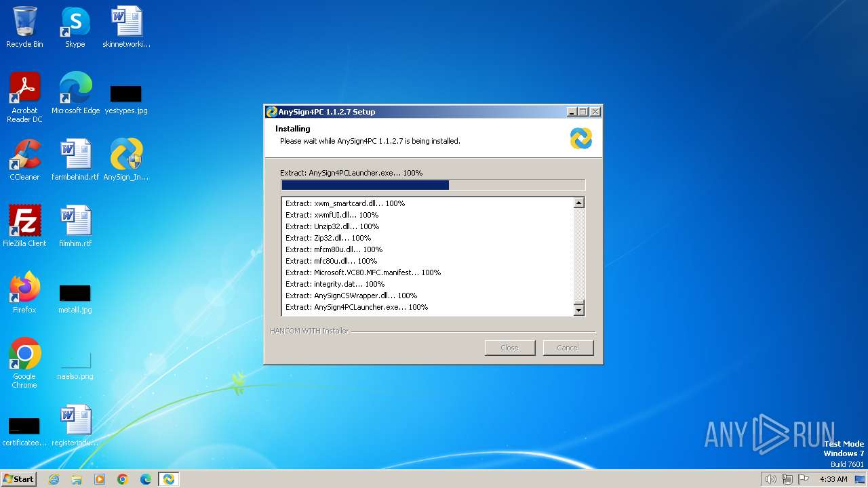Launch Skype from the desktop
The image size is (868, 488).
point(75,27)
